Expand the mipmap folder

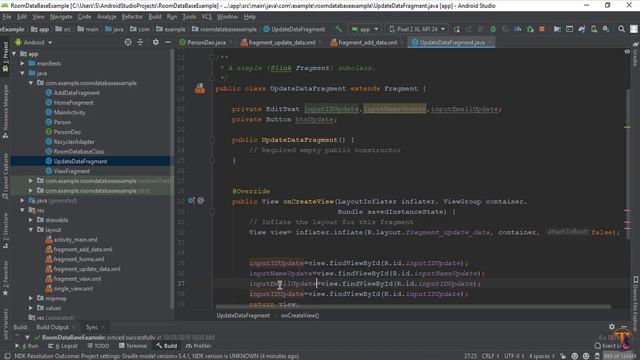(x=31, y=298)
